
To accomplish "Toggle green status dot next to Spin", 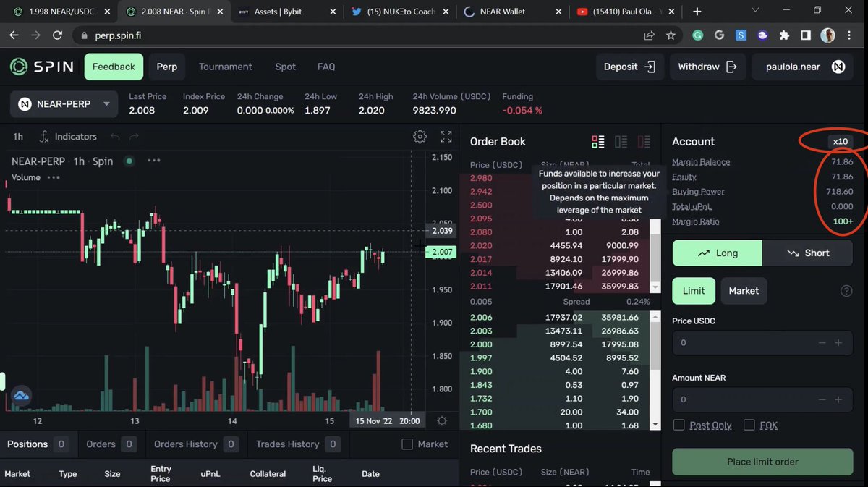I will [129, 161].
